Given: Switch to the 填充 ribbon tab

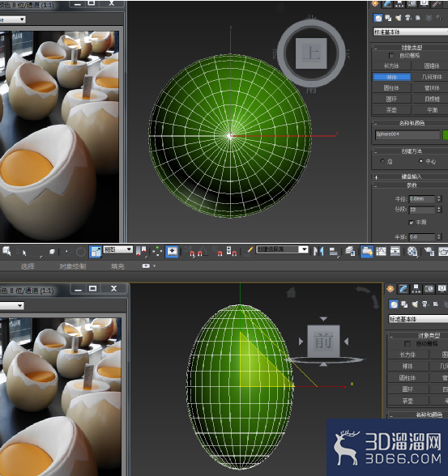Looking at the screenshot, I should point(117,266).
